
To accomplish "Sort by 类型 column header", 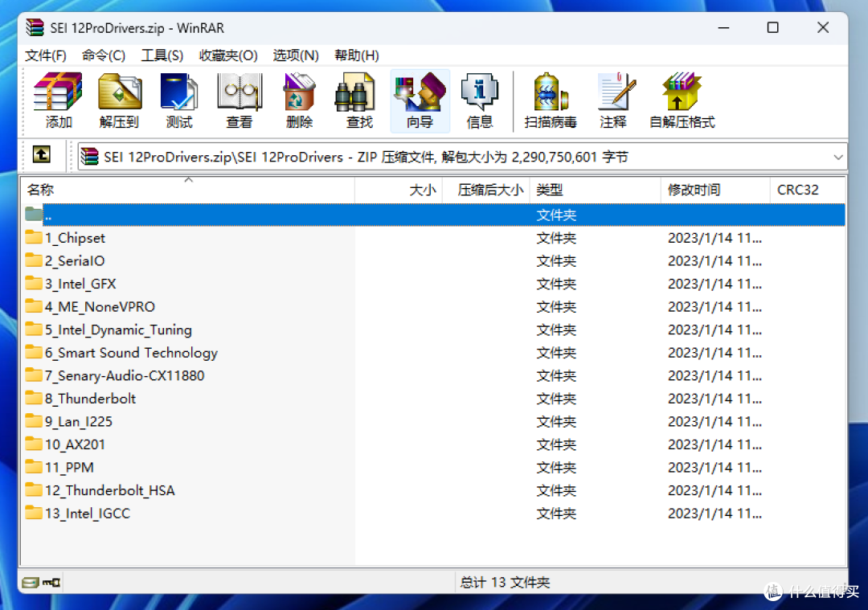I will pos(595,190).
